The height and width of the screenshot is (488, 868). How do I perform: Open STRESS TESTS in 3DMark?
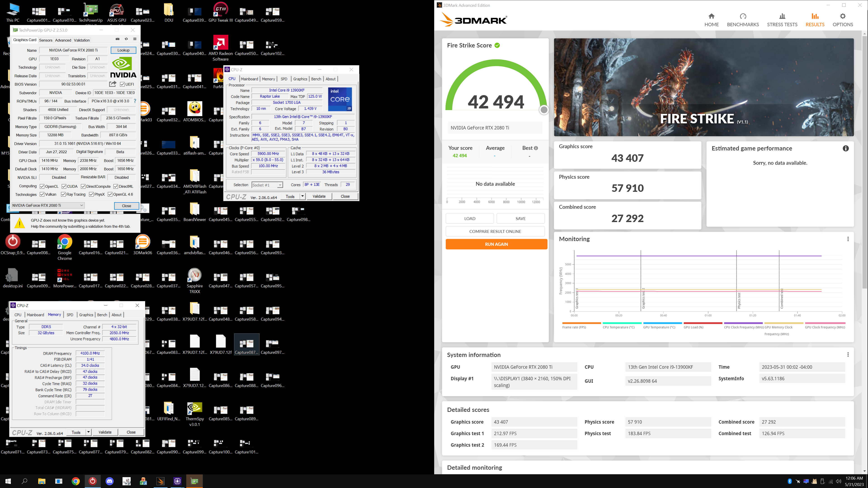[782, 20]
